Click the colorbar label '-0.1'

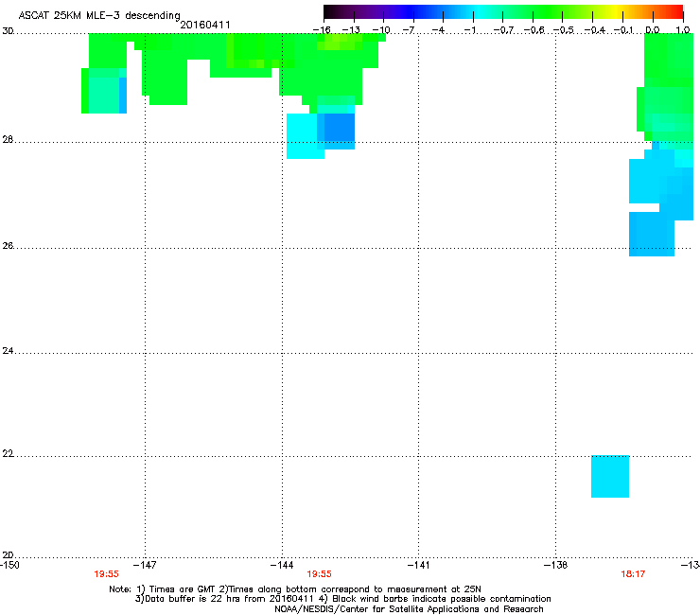pyautogui.click(x=623, y=30)
